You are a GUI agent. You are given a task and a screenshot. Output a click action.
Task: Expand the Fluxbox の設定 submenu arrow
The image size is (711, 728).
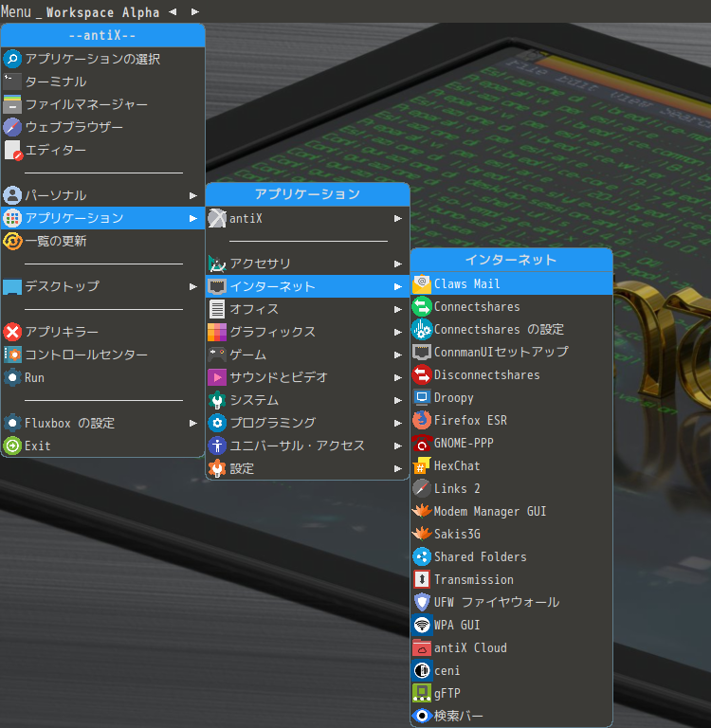click(x=193, y=424)
